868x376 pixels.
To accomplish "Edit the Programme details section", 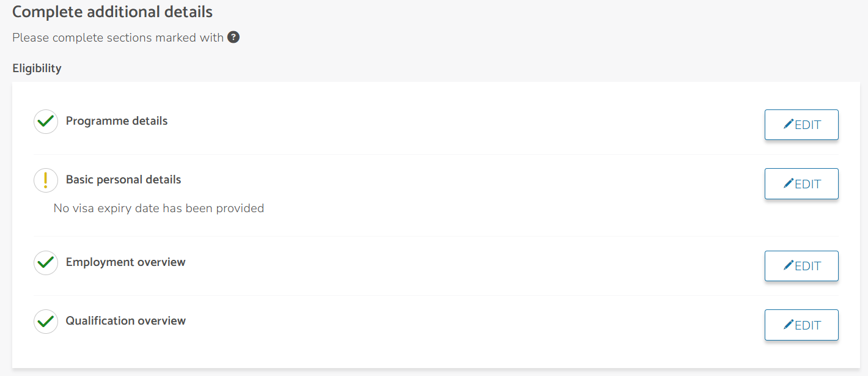I will pos(801,125).
